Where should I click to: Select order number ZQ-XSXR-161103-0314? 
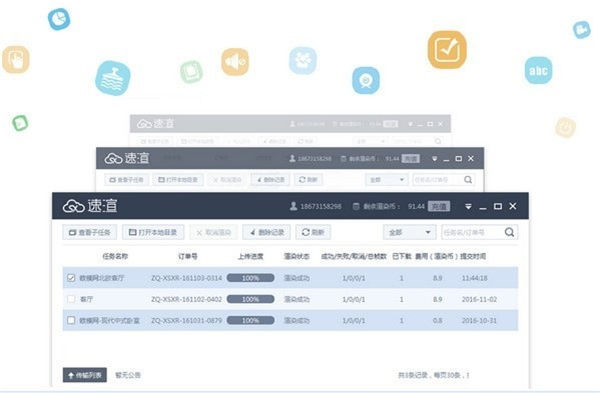pyautogui.click(x=187, y=278)
